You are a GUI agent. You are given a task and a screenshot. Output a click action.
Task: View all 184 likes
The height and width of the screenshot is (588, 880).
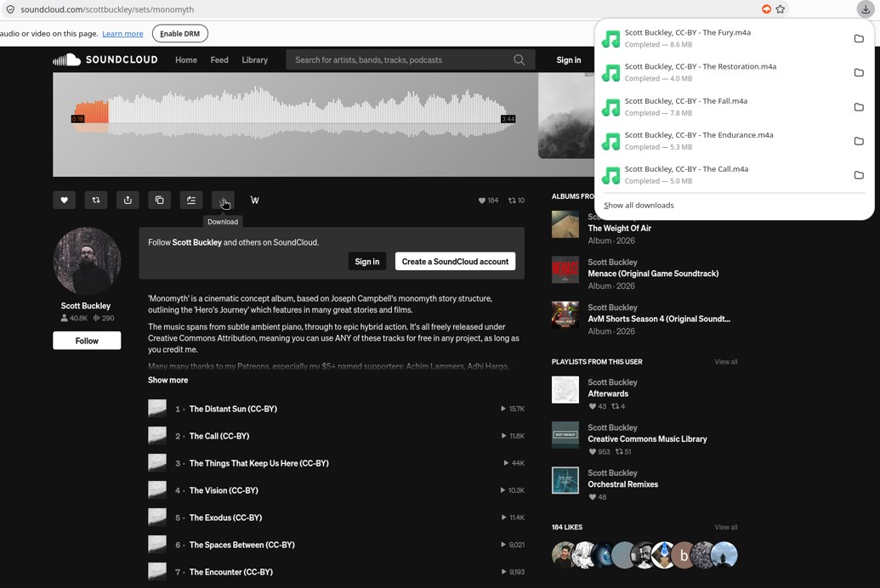(725, 528)
